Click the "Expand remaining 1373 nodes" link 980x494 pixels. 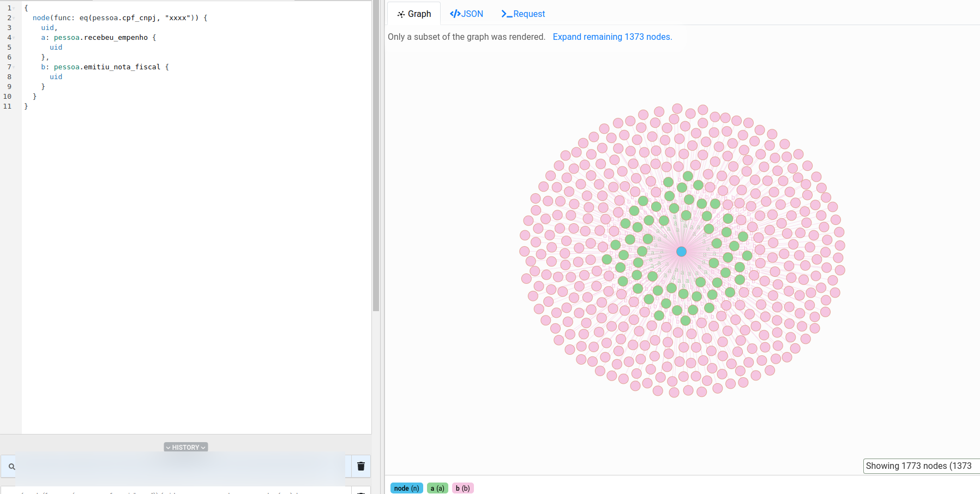click(612, 37)
